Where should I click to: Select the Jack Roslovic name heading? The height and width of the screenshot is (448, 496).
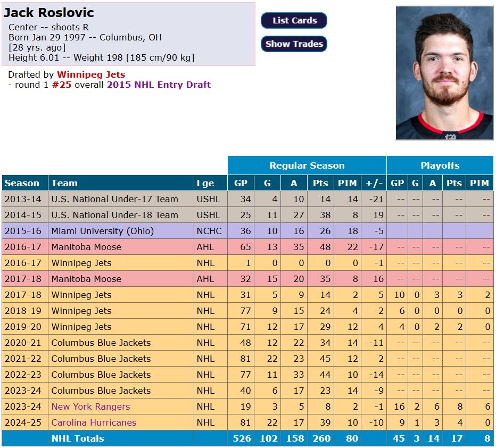click(49, 13)
